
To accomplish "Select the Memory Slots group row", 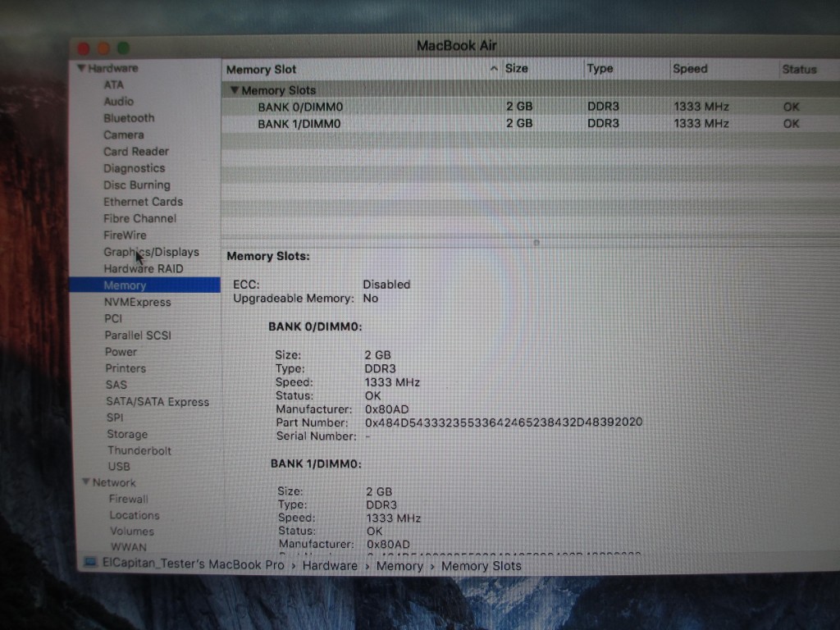I will (x=531, y=89).
